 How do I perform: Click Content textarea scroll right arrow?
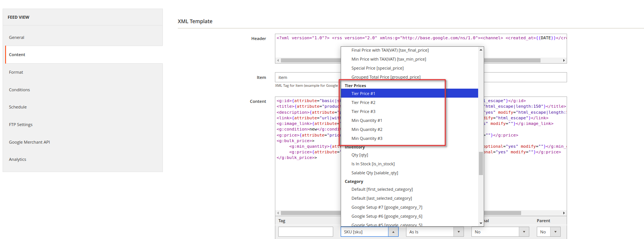tap(564, 213)
